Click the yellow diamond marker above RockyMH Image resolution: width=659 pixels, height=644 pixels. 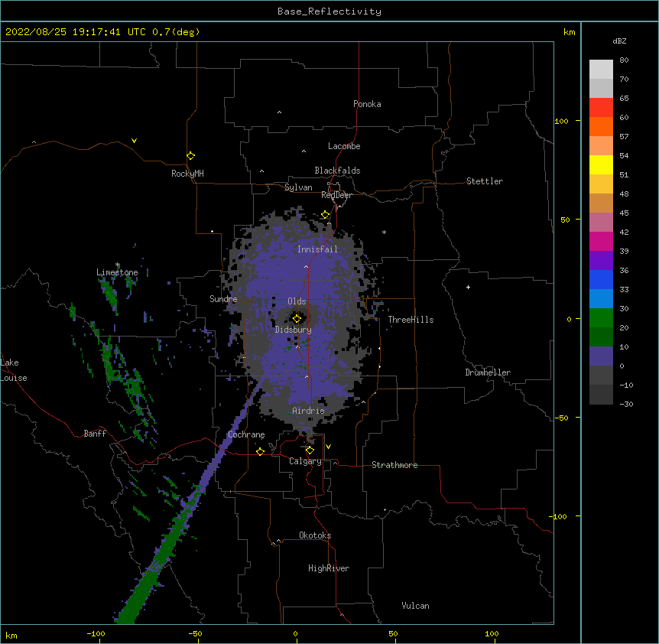(191, 156)
